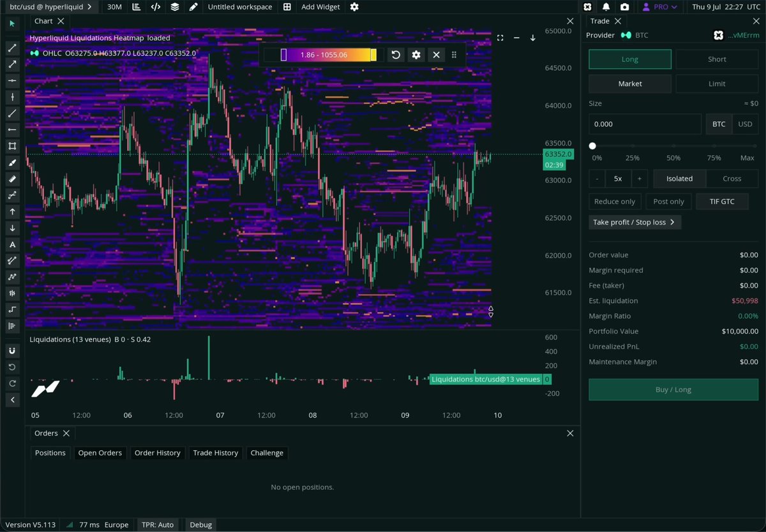Switch size unit to BTC
This screenshot has width=766, height=532.
coord(719,124)
